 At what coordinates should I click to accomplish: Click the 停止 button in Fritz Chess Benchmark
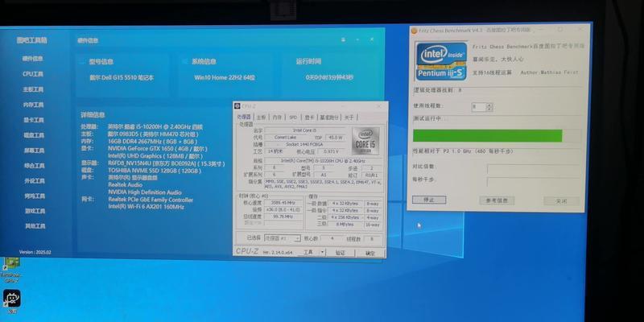click(x=429, y=200)
